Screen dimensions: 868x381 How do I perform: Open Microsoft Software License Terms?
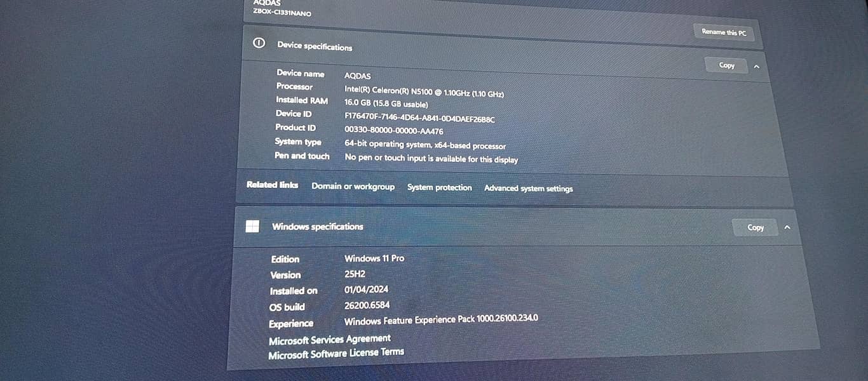[336, 353]
